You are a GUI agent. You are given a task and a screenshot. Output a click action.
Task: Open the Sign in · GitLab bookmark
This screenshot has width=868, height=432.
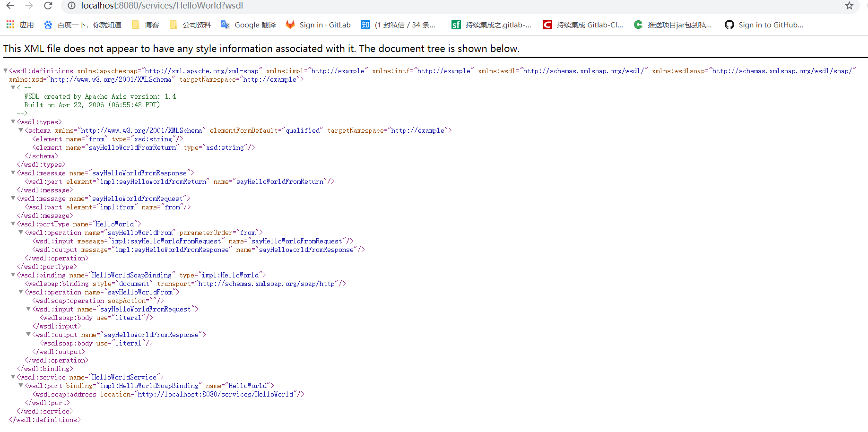point(318,25)
